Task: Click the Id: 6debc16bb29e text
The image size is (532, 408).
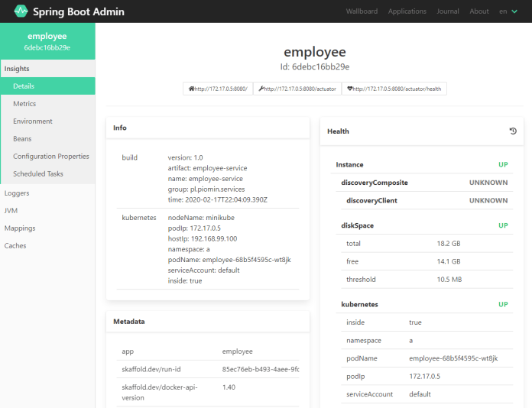Action: [315, 66]
